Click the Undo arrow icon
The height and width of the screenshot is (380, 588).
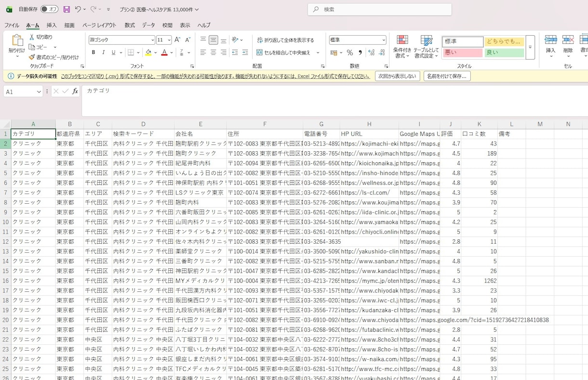coord(78,9)
